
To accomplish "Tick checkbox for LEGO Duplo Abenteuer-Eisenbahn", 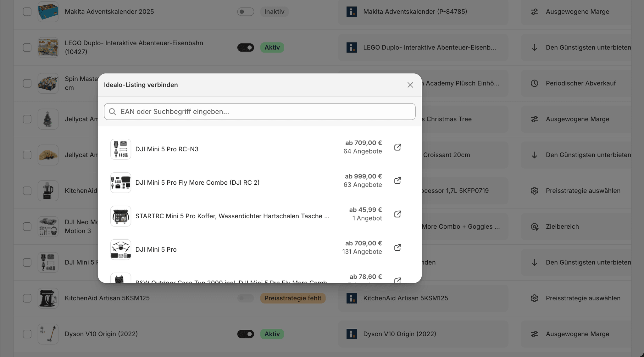I will 27,47.
